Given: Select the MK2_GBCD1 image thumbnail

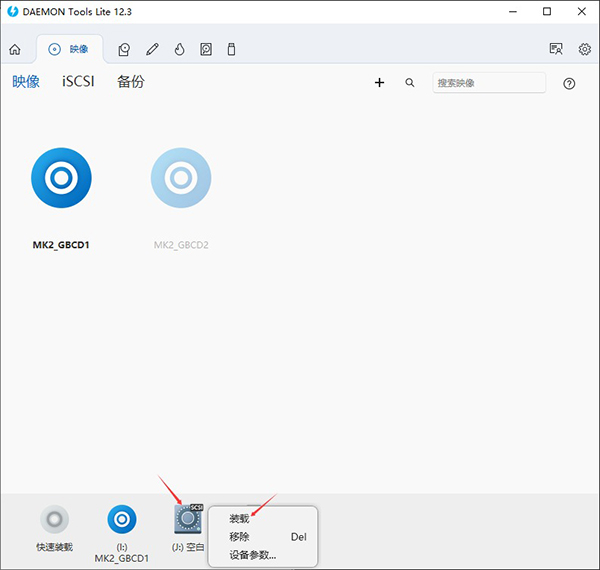Looking at the screenshot, I should [x=61, y=178].
